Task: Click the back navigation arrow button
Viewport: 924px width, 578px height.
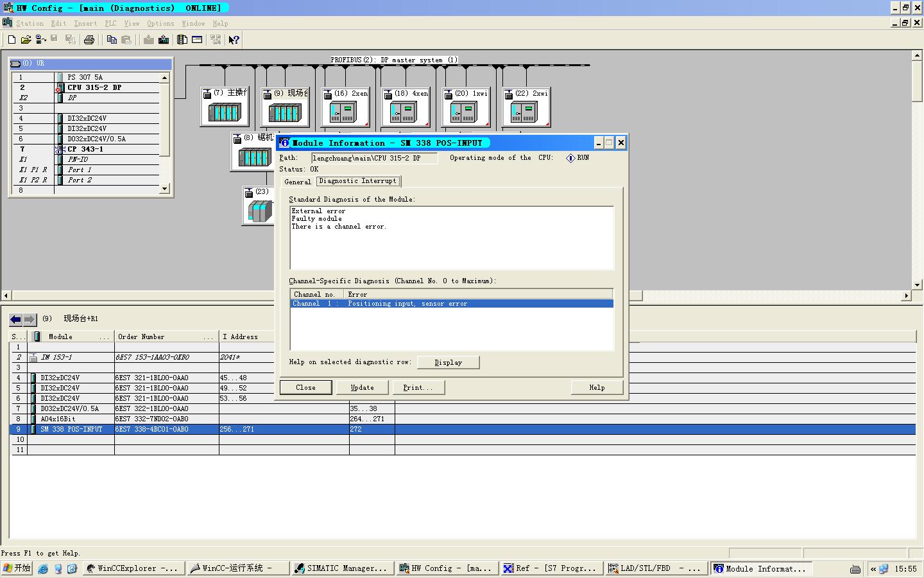Action: pyautogui.click(x=15, y=319)
